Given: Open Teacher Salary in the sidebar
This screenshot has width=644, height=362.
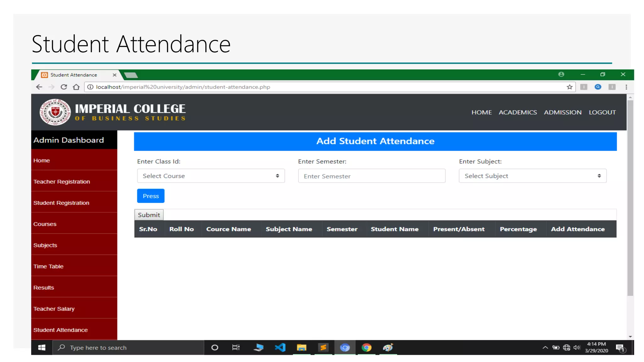Looking at the screenshot, I should tap(74, 309).
